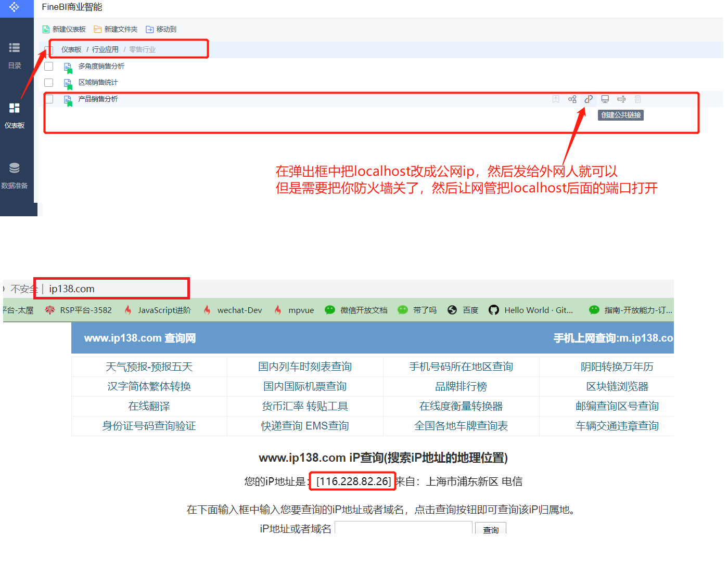Click the rename icon in 产品销售分析 row

621,99
